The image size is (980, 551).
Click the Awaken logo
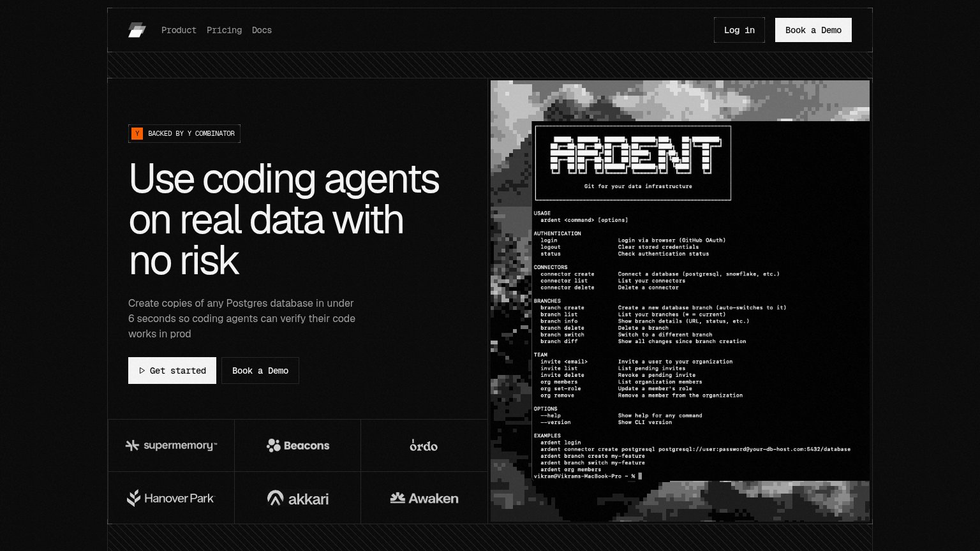(x=424, y=498)
